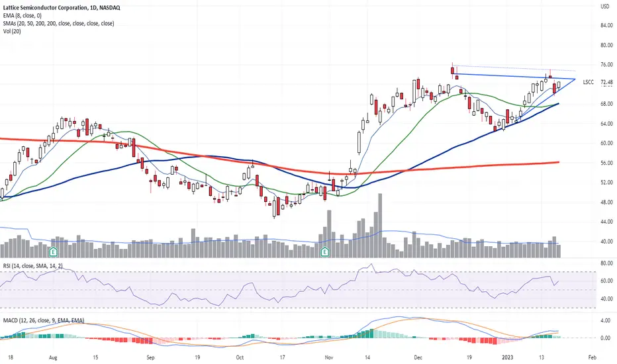Viewport: 617px width, 364px height.
Task: Click the 76.00 price axis label
Action: [607, 65]
